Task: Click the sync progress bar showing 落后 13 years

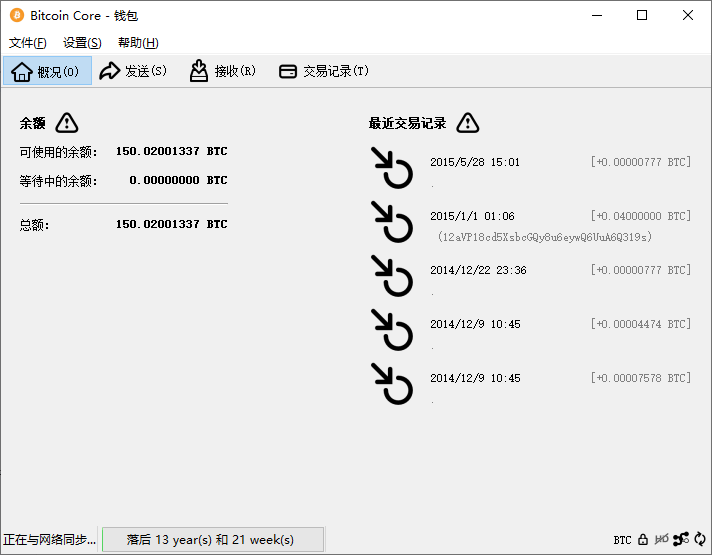Action: click(212, 540)
